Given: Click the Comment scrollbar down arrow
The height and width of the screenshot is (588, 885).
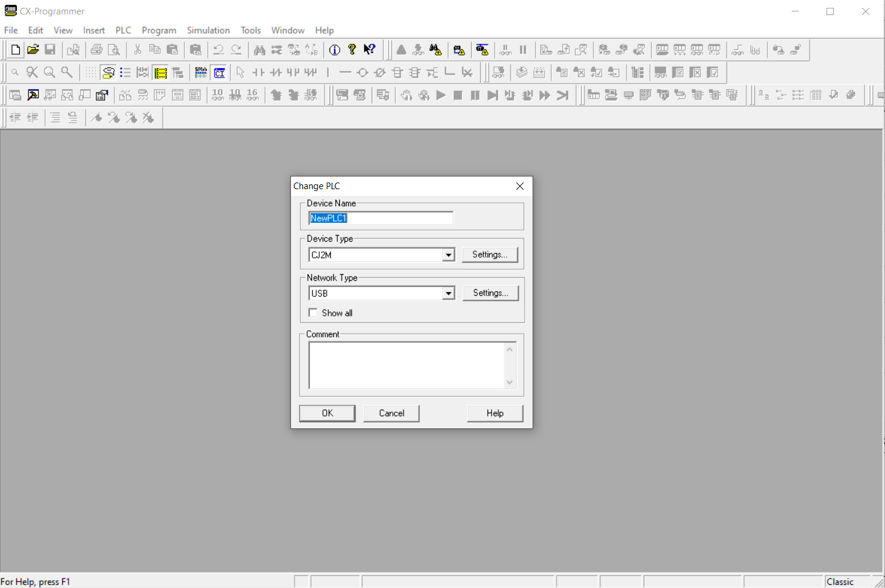Looking at the screenshot, I should pos(510,382).
